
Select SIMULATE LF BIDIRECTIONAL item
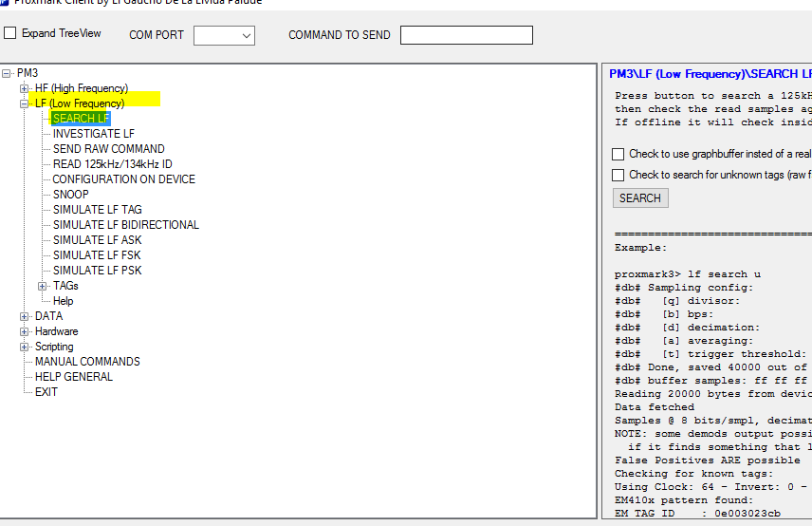click(x=126, y=225)
